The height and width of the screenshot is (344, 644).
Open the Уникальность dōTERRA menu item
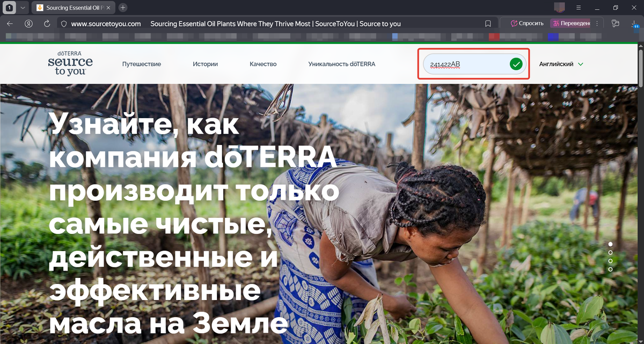pos(342,64)
